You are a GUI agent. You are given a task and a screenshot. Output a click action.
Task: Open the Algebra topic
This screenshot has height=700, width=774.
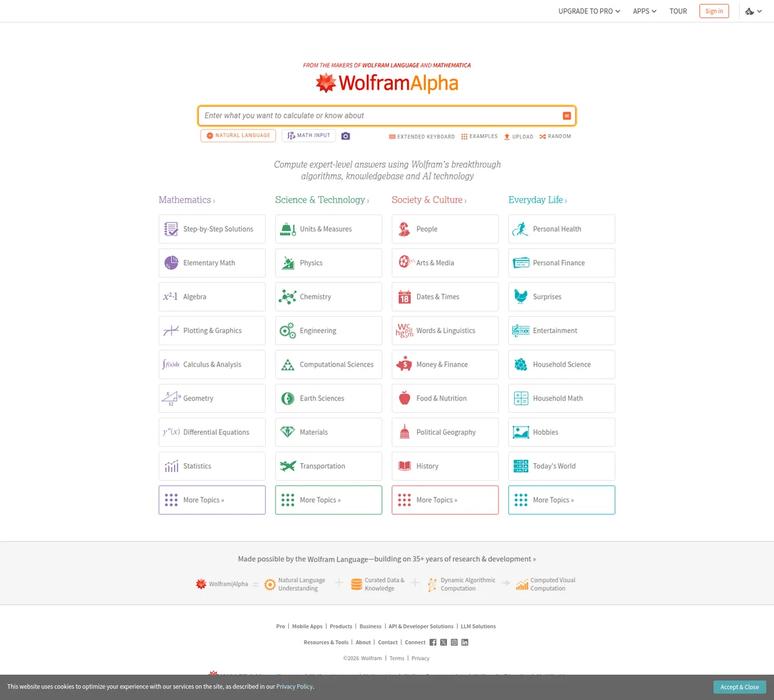coord(212,296)
